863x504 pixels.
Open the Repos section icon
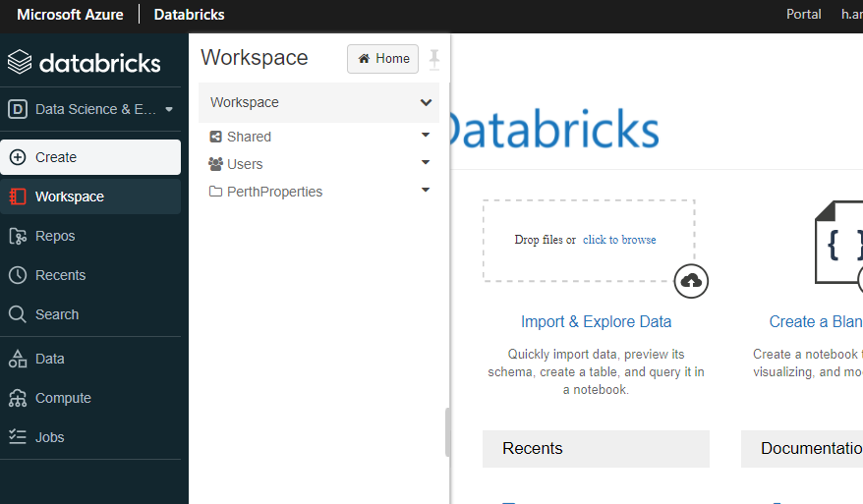pos(18,236)
